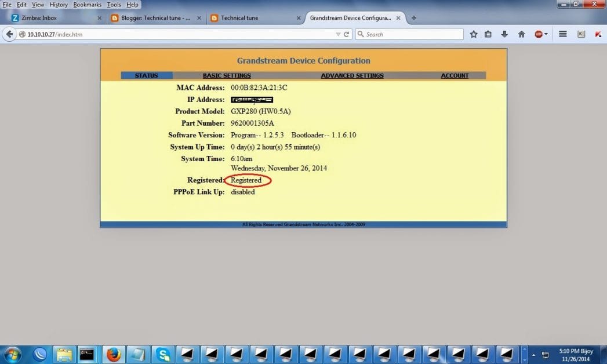607x364 pixels.
Task: Show hidden icons in the system tray
Action: [533, 354]
